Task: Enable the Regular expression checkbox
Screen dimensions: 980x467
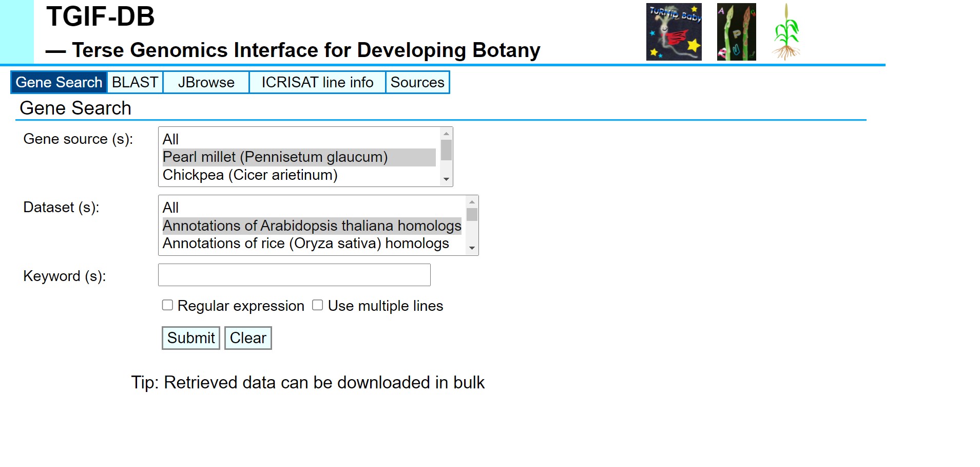Action: point(167,305)
